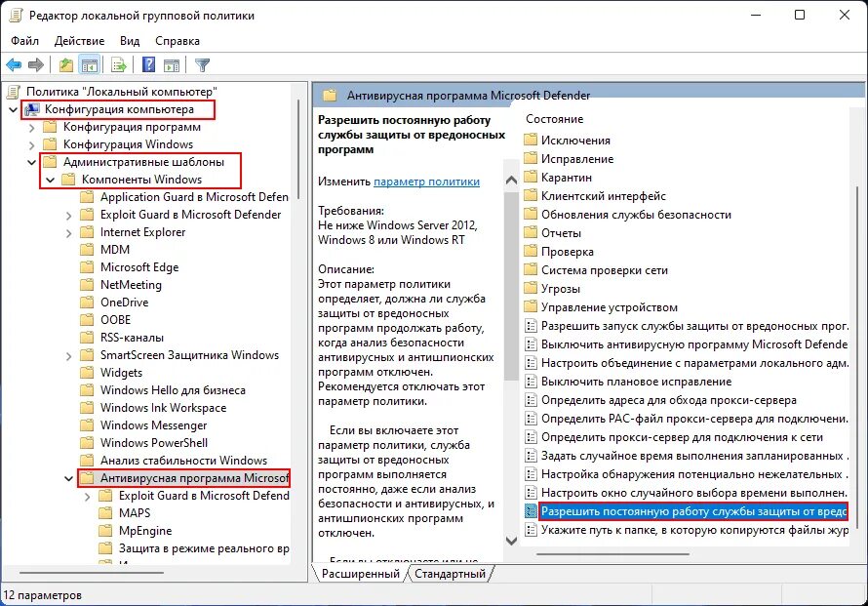Image resolution: width=868 pixels, height=606 pixels.
Task: Expand SmartScreen Защитника Windows node
Action: pyautogui.click(x=68, y=355)
